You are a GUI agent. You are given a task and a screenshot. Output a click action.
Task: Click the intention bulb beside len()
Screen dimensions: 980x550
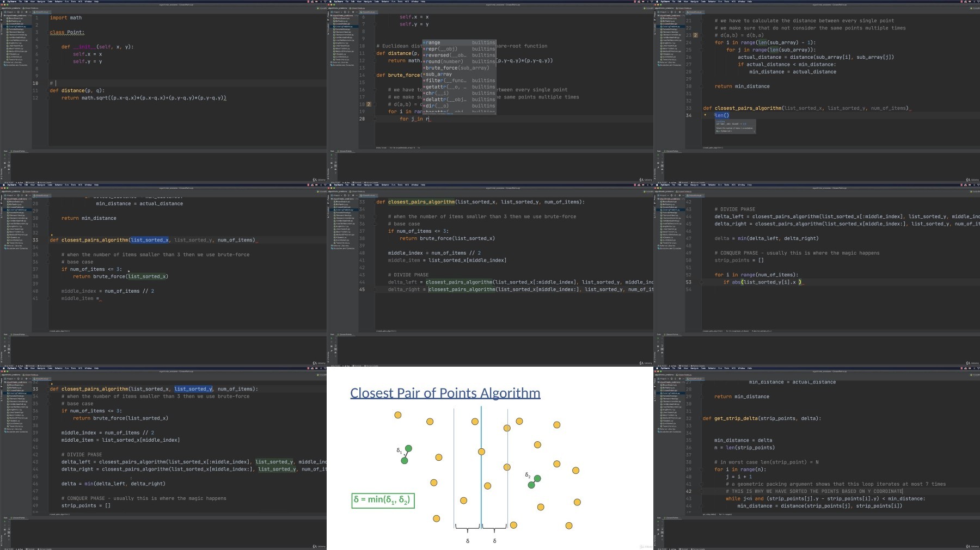click(x=706, y=115)
